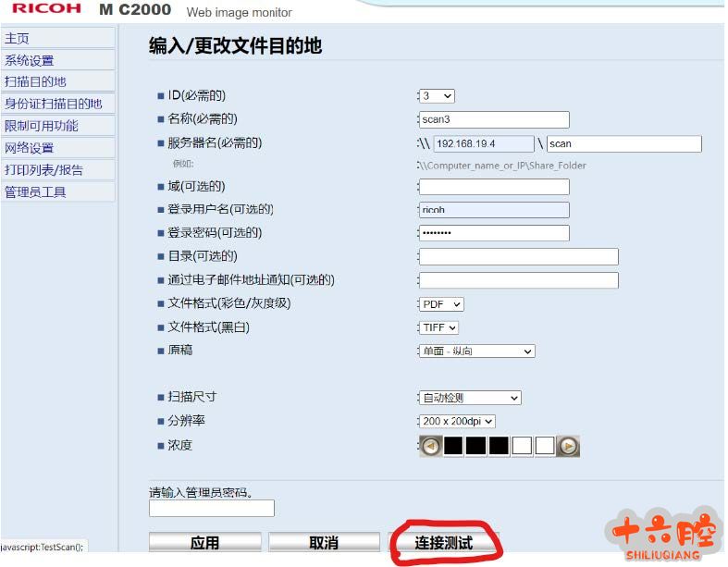Open the color file format PDF dropdown
Screen dimensions: 728x567
point(441,304)
